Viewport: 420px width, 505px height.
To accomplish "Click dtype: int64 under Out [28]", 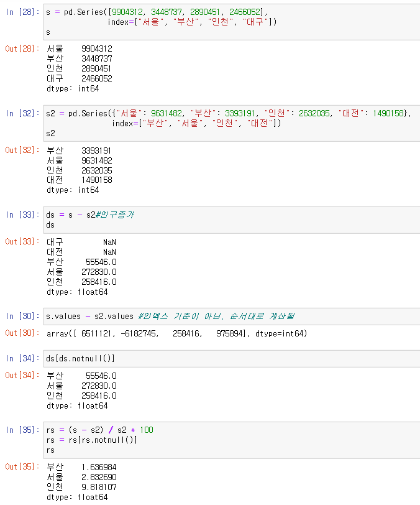I will [x=73, y=88].
